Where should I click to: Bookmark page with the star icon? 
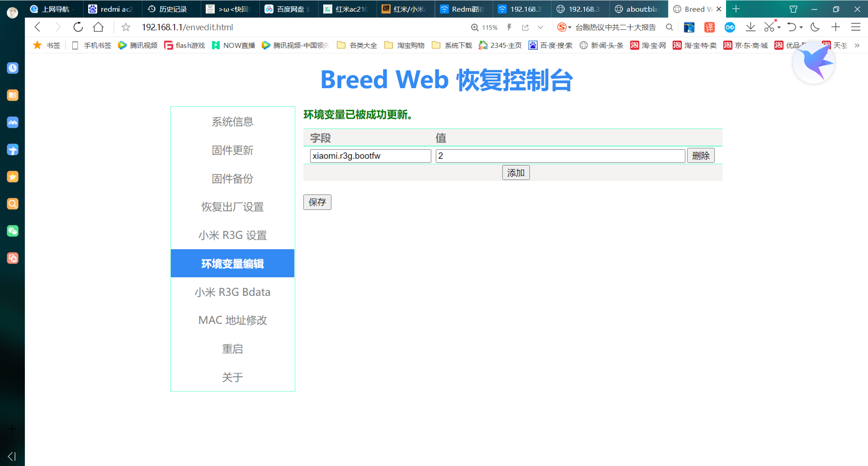[x=126, y=27]
